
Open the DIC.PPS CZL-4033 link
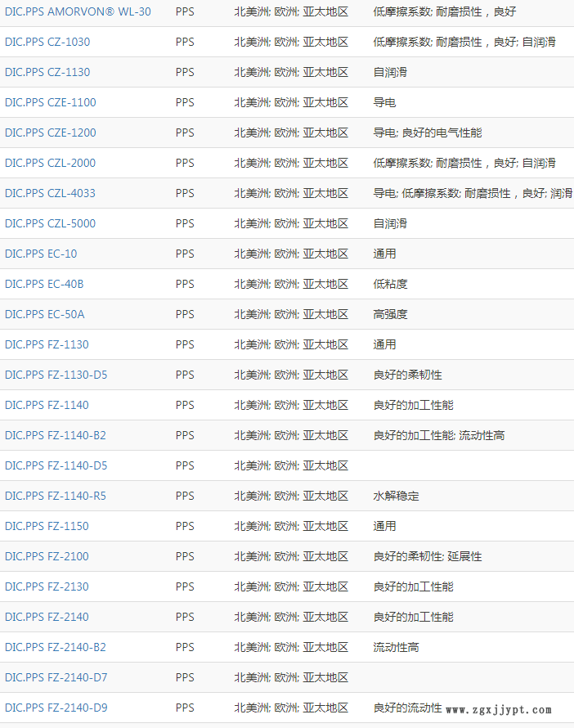pyautogui.click(x=50, y=193)
